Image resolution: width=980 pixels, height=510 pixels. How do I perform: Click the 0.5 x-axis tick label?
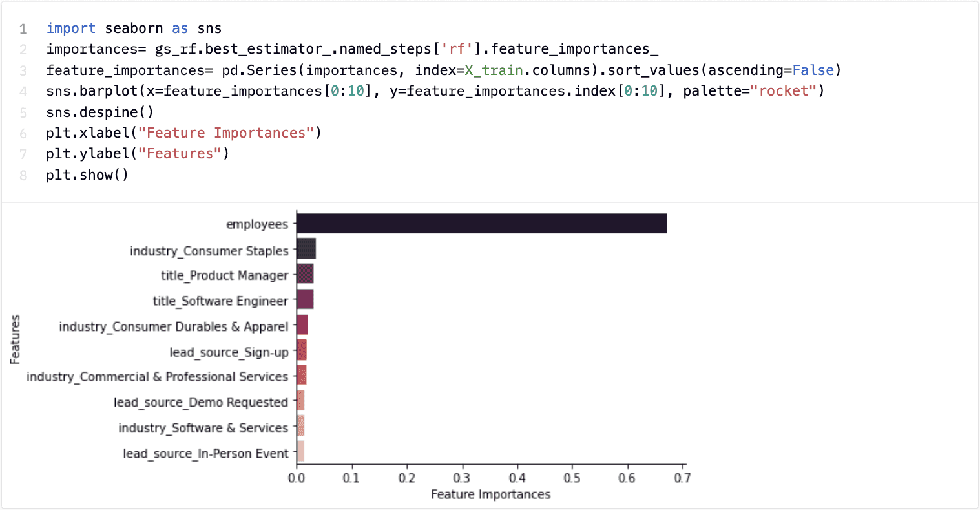[x=572, y=478]
